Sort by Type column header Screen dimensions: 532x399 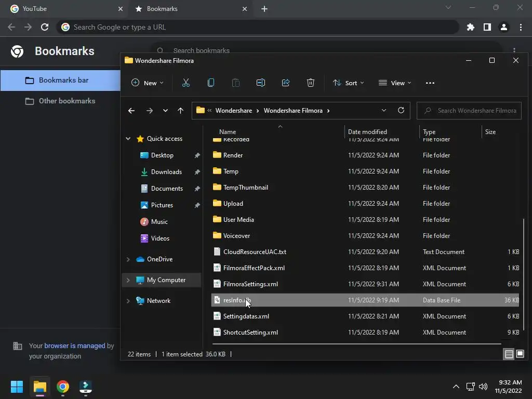point(429,131)
